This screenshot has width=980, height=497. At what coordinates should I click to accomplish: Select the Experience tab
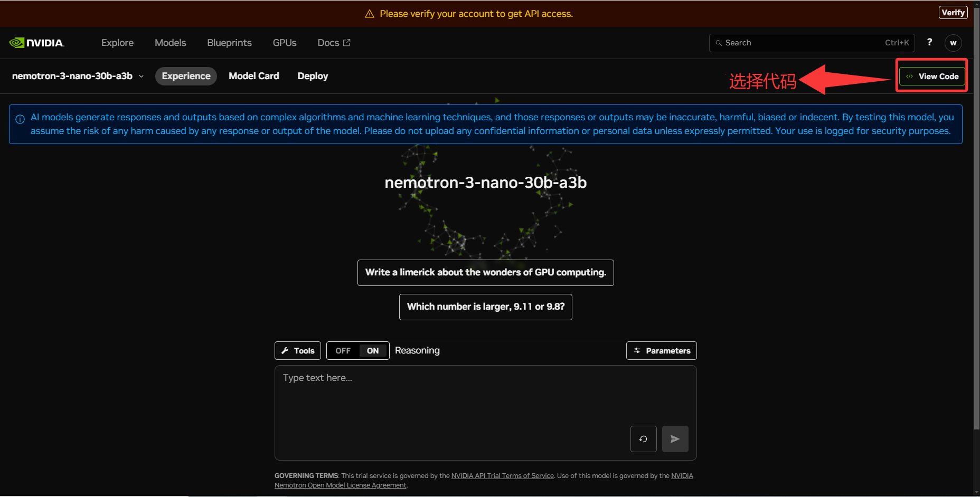[x=186, y=76]
